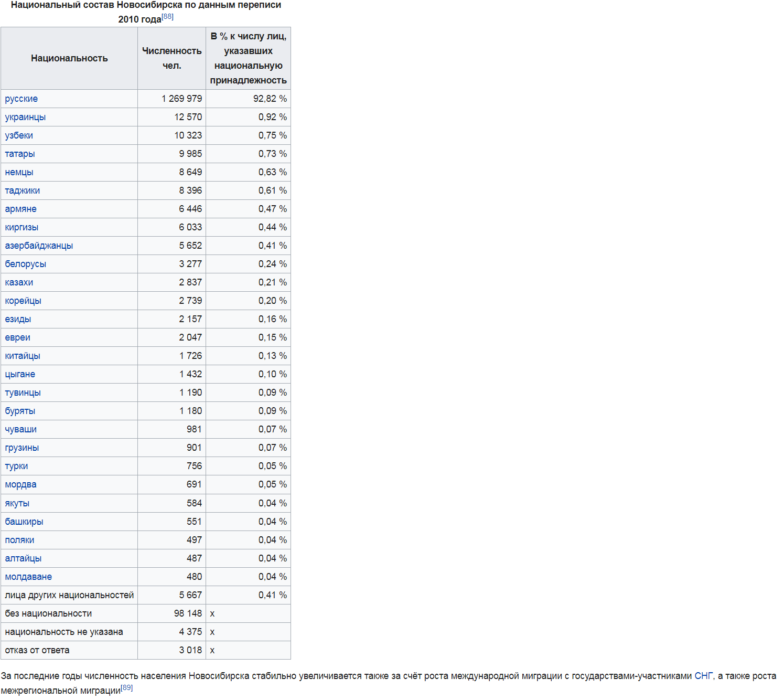
Task: Select the value 1 180 for буряты
Action: pyautogui.click(x=190, y=411)
